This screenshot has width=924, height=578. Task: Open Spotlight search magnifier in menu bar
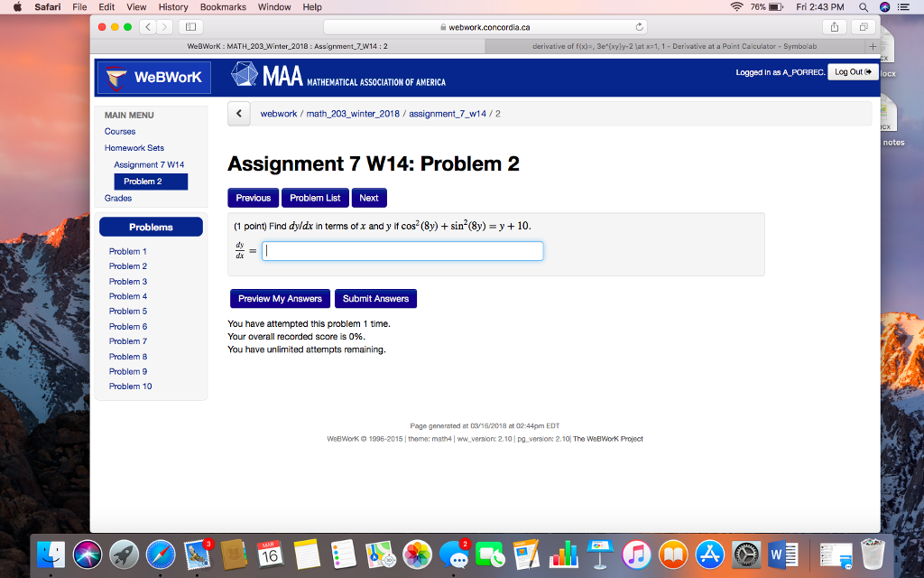click(864, 7)
